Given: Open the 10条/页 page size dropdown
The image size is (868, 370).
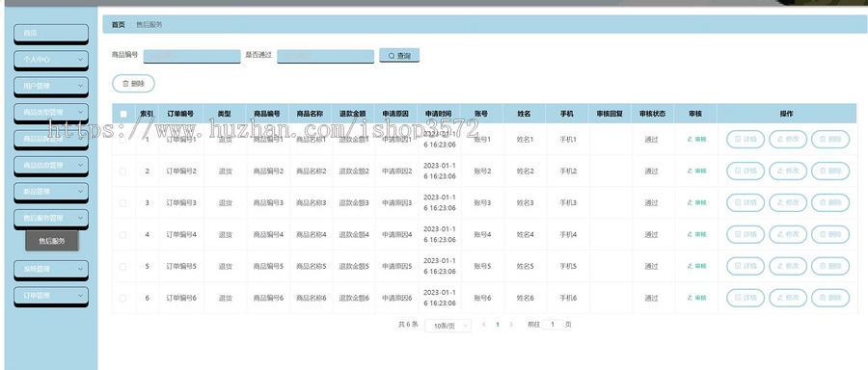Looking at the screenshot, I should pos(448,326).
